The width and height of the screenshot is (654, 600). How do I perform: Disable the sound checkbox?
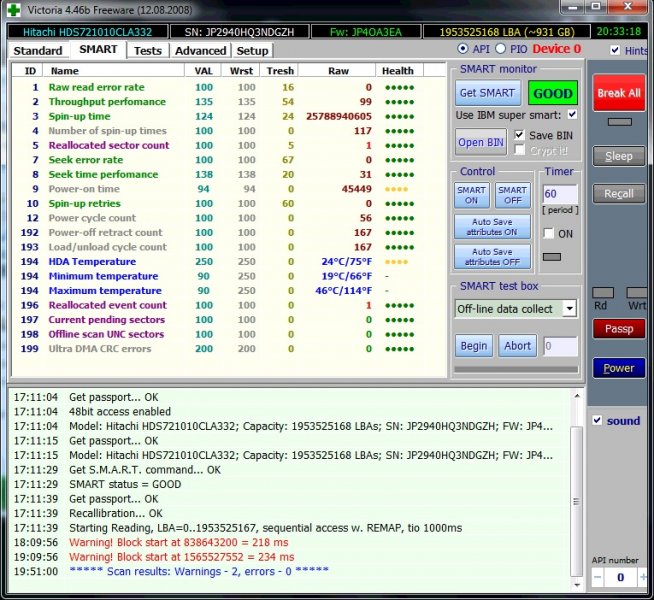point(597,420)
